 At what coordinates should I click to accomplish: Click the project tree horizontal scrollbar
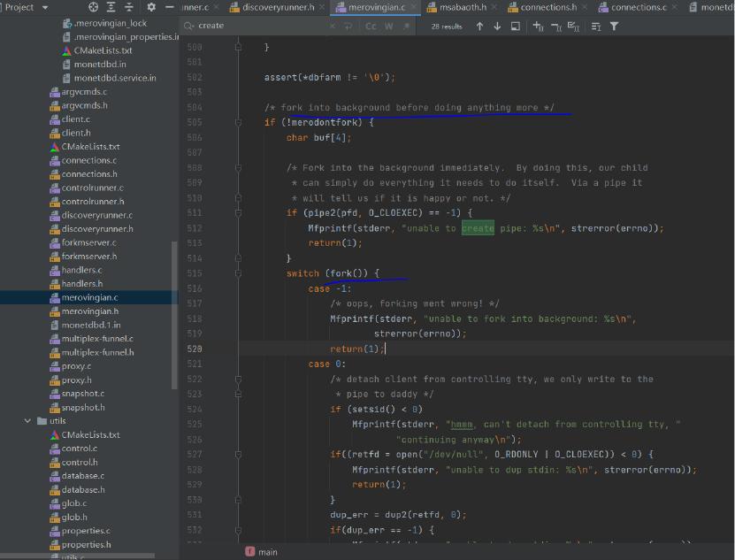pos(77,556)
